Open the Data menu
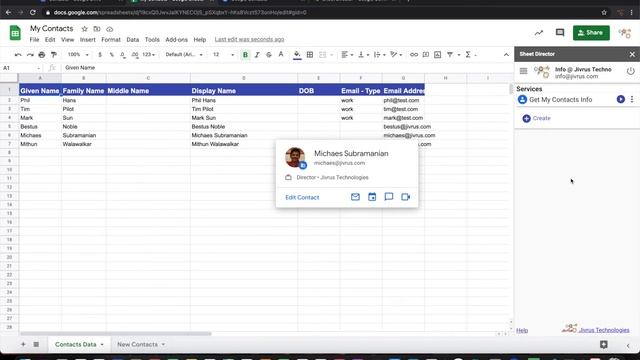Viewport: 640px width, 360px height. click(x=133, y=40)
